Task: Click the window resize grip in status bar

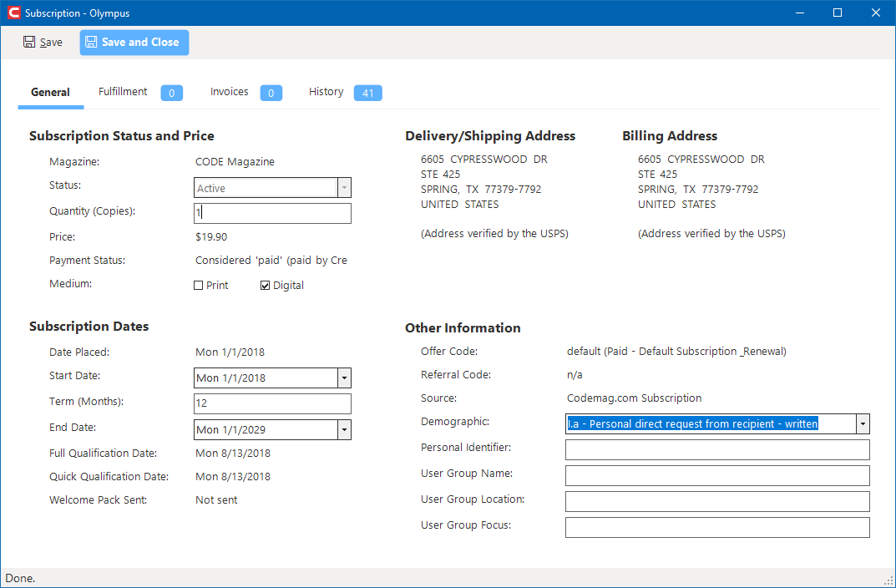Action: tap(888, 580)
